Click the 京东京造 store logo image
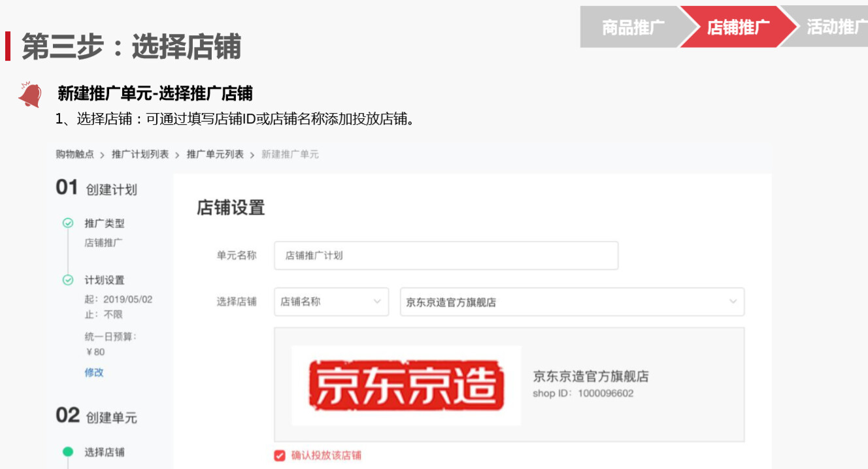 pyautogui.click(x=407, y=386)
